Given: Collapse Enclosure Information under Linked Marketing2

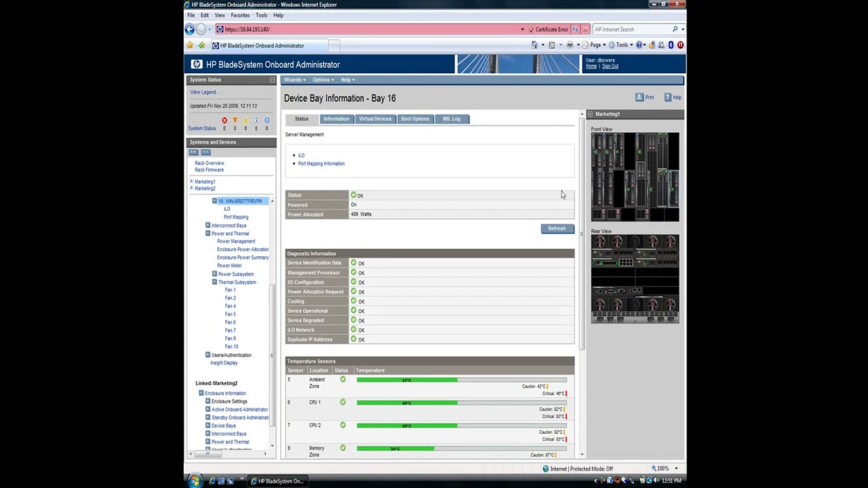Looking at the screenshot, I should point(201,393).
